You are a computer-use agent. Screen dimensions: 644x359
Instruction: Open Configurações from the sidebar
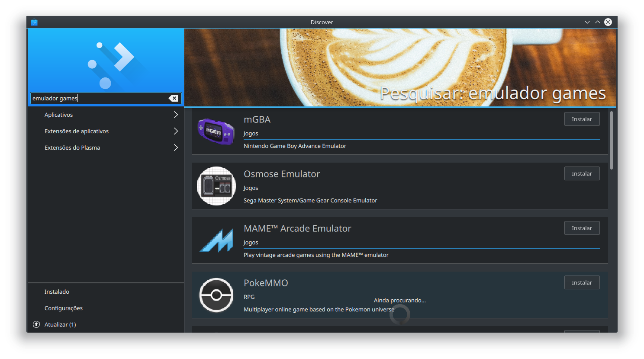click(x=64, y=308)
